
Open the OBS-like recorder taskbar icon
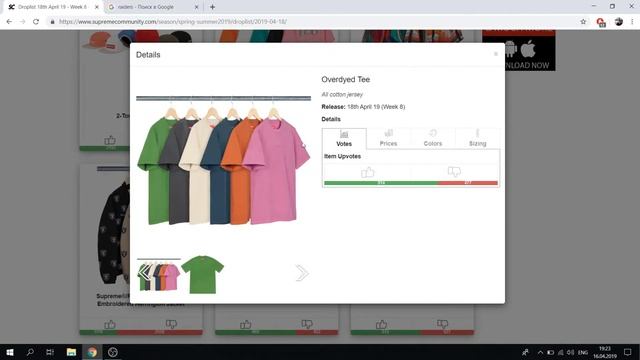[x=113, y=352]
